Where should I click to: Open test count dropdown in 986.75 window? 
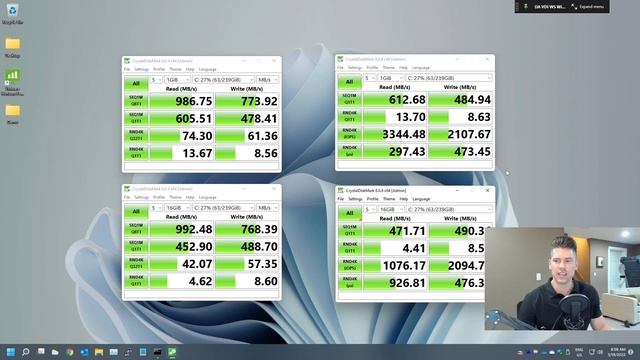156,80
